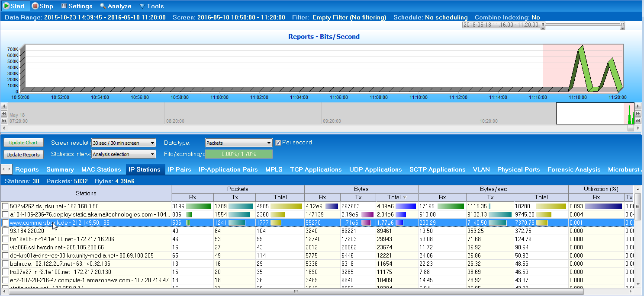The height and width of the screenshot is (296, 644).
Task: Click the Update Reports button
Action: tap(24, 155)
